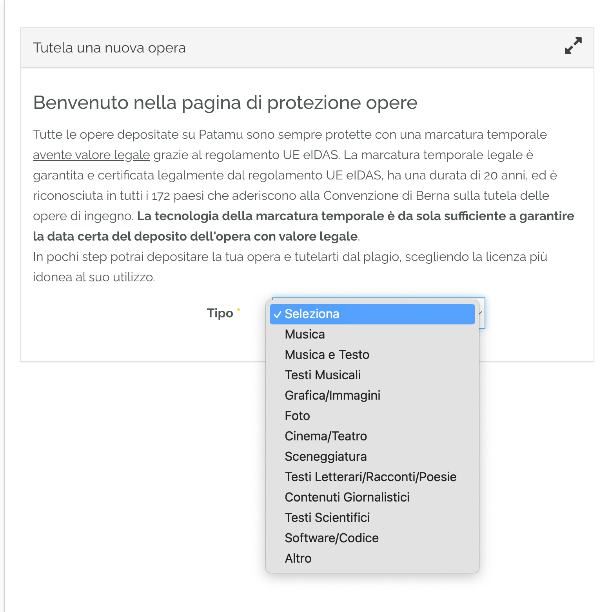The image size is (610, 612).
Task: Open the "avente valore legale" link
Action: [91, 155]
